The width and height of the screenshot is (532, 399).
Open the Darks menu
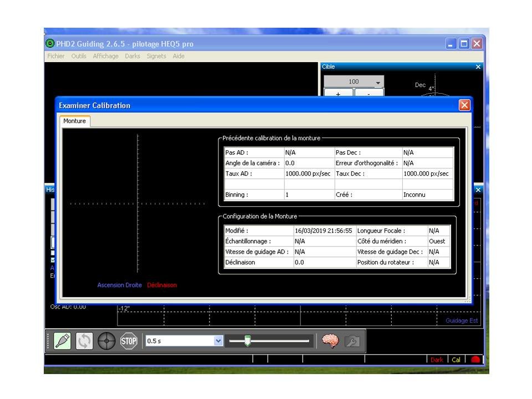(x=132, y=56)
